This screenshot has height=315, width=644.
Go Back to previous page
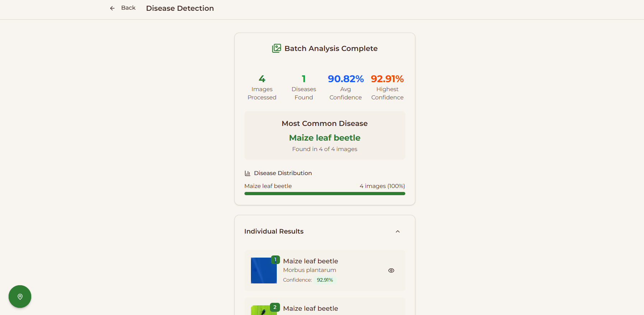point(123,8)
